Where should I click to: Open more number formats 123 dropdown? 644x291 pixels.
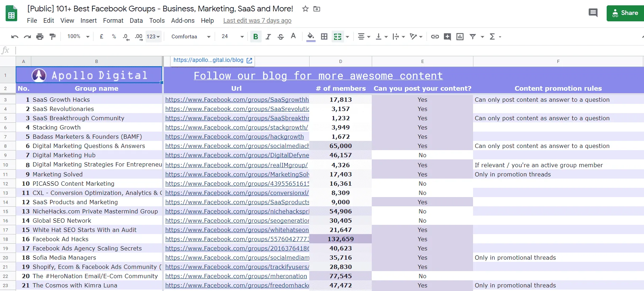coord(153,37)
